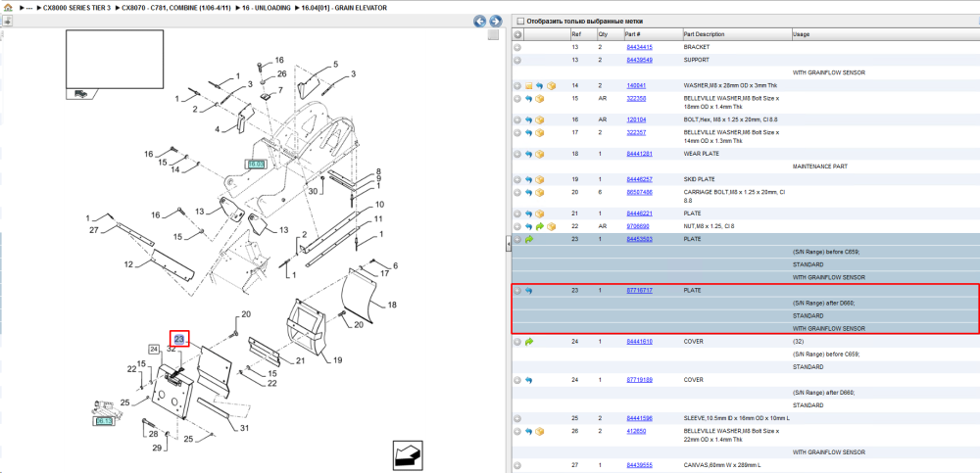The height and width of the screenshot is (473, 980).
Task: Enable 'Отобразить только выбранные метки' checkbox
Action: (520, 22)
